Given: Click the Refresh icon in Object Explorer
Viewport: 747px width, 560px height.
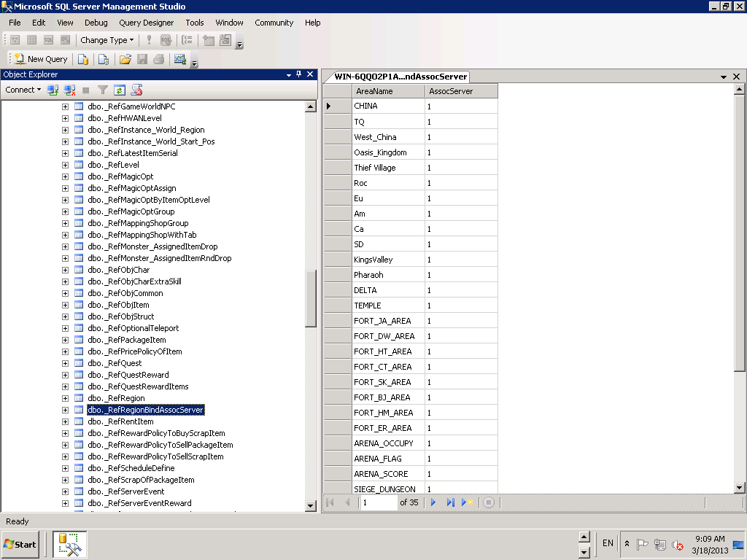Looking at the screenshot, I should click(120, 90).
